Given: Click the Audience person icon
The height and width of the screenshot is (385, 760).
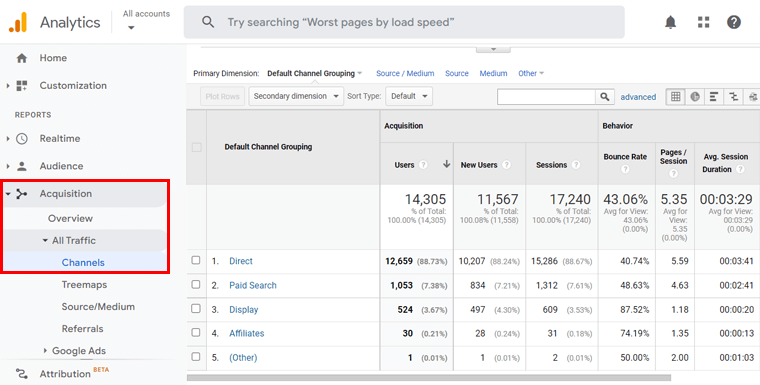Looking at the screenshot, I should click(22, 166).
